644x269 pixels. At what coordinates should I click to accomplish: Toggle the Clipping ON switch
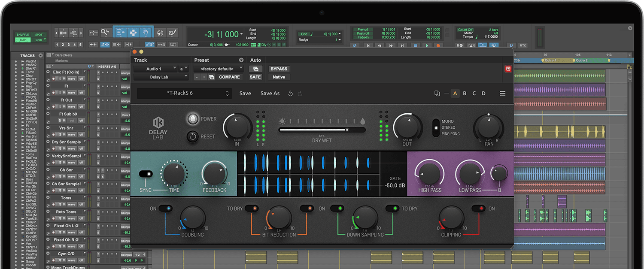(478, 209)
